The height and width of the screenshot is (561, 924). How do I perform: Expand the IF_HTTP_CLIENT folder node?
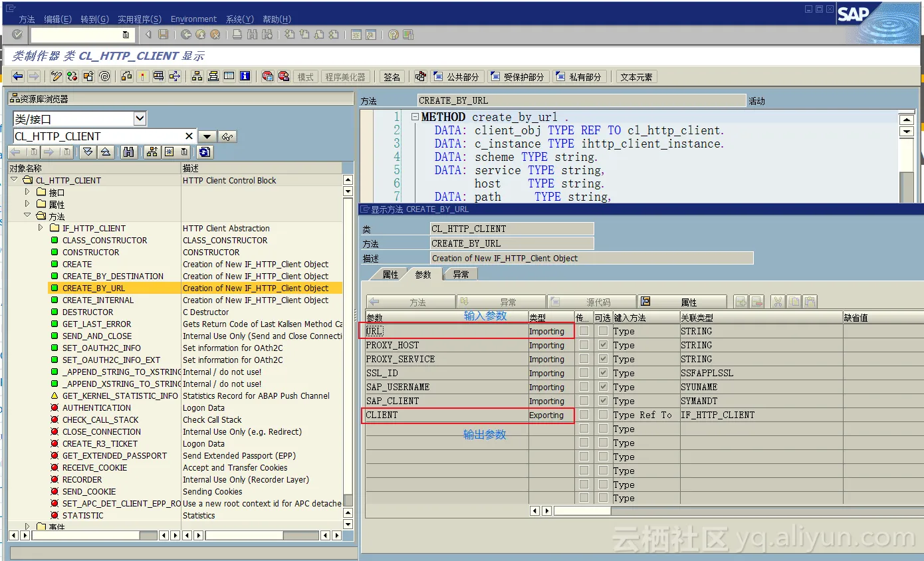click(x=41, y=228)
